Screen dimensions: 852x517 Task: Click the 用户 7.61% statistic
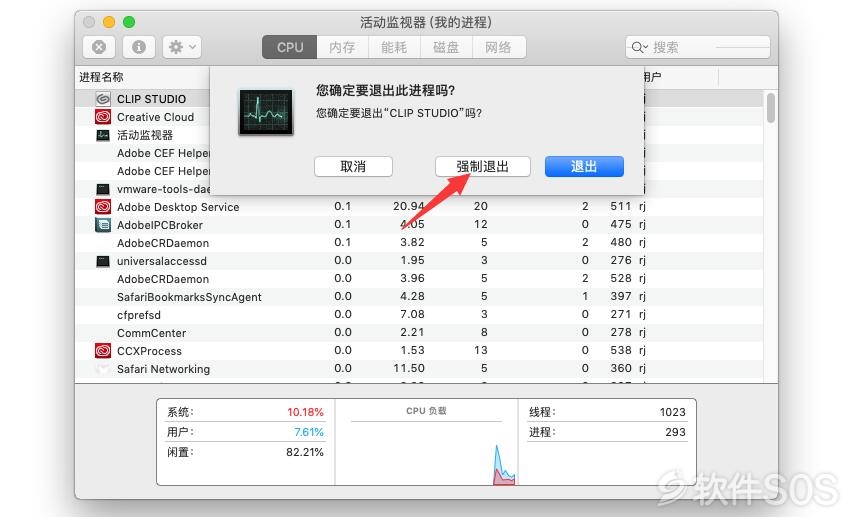(x=245, y=432)
